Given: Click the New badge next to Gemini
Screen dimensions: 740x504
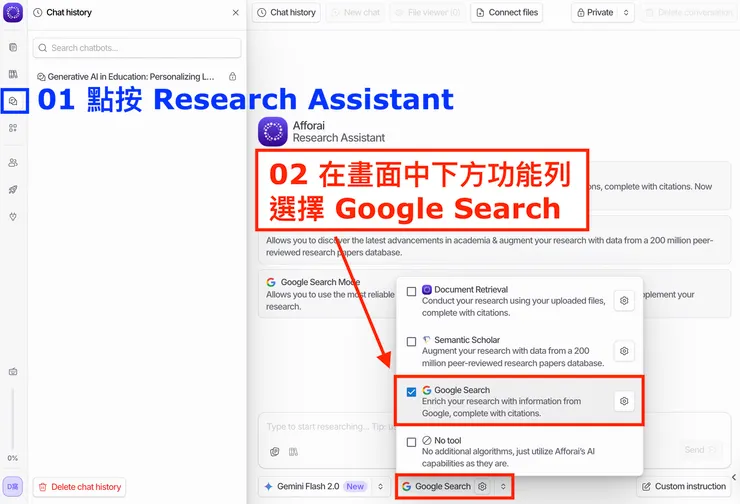Looking at the screenshot, I should [x=355, y=486].
